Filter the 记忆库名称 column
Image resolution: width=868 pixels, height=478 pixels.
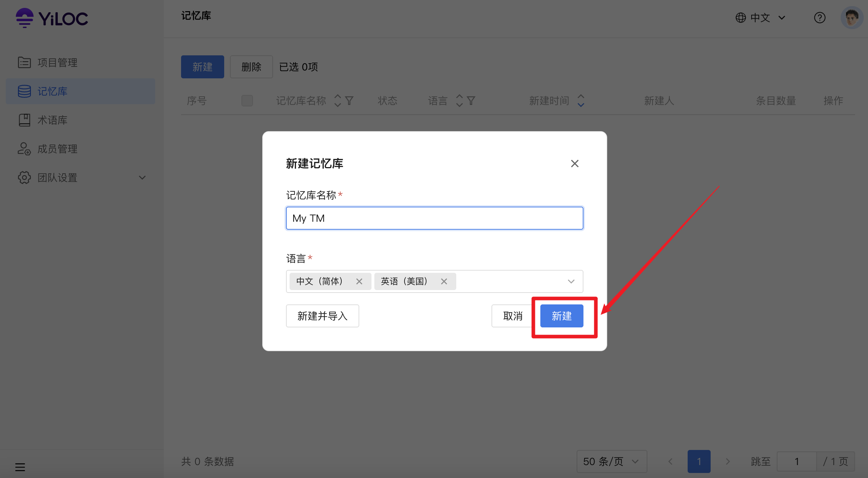(349, 101)
